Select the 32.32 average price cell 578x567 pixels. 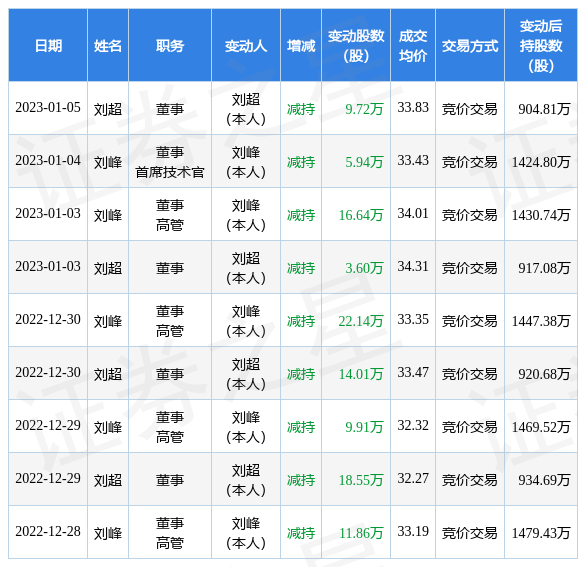click(413, 425)
